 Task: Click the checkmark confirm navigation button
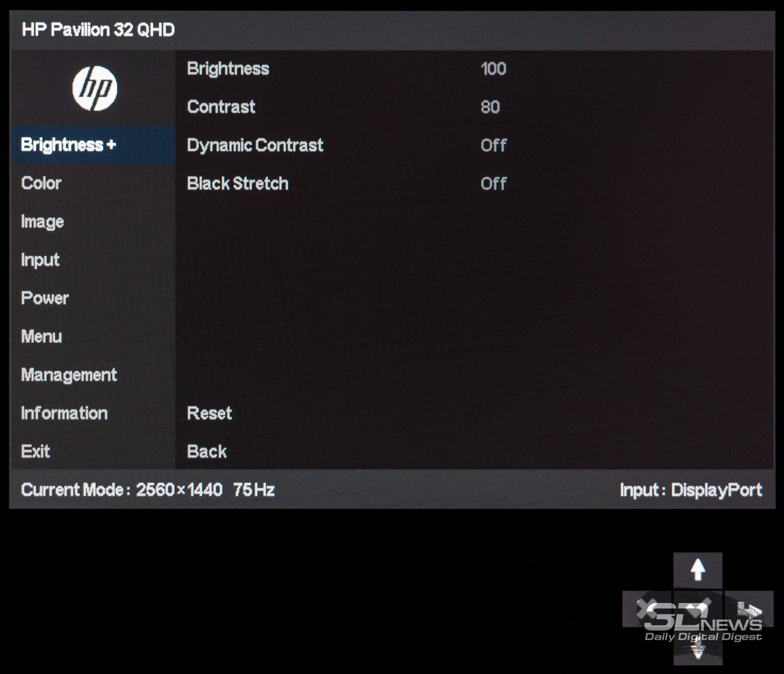click(x=697, y=609)
